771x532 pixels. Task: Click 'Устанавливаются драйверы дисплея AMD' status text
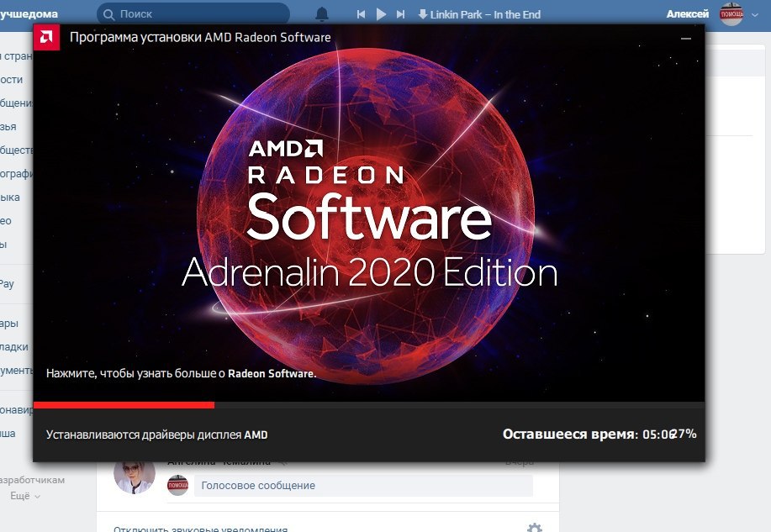pos(157,435)
